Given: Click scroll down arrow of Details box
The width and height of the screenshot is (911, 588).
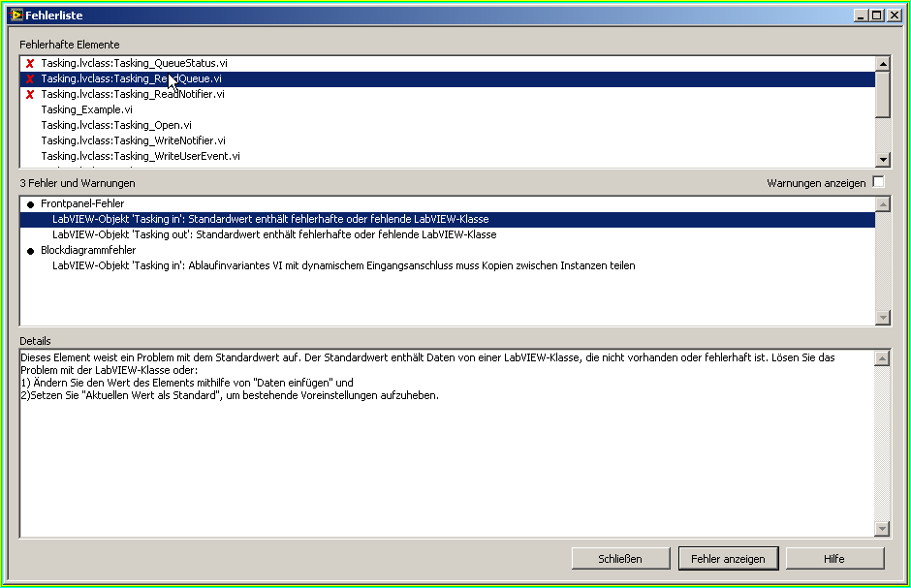Looking at the screenshot, I should pyautogui.click(x=882, y=529).
